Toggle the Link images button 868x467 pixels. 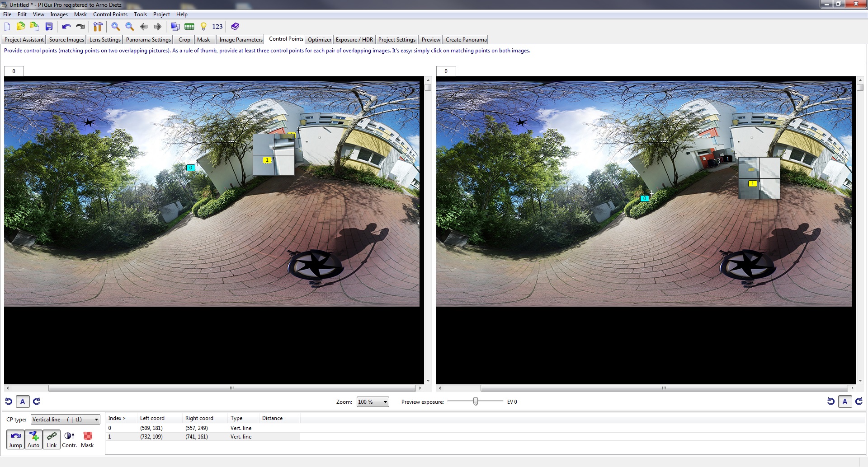(x=52, y=439)
